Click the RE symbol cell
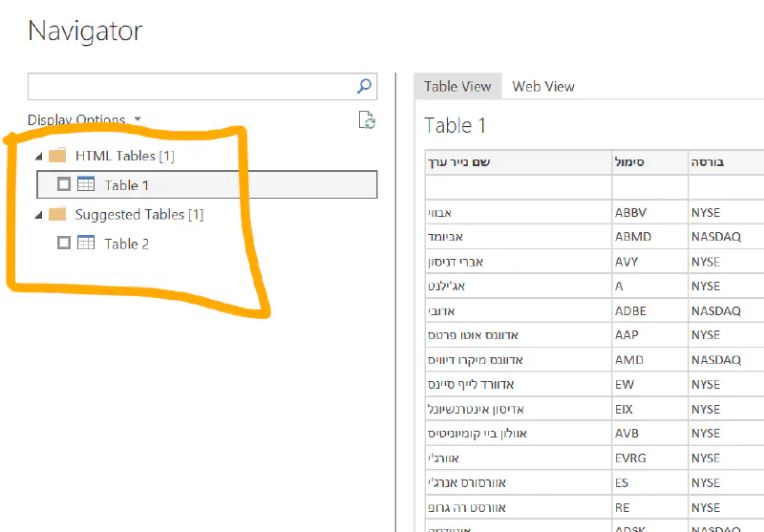This screenshot has width=764, height=532. pos(650,507)
